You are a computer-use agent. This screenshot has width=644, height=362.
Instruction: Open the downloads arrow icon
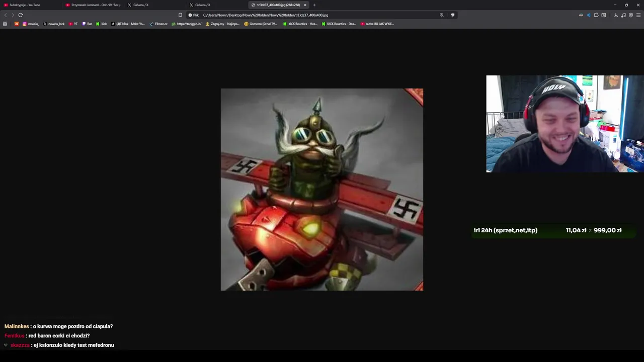615,15
